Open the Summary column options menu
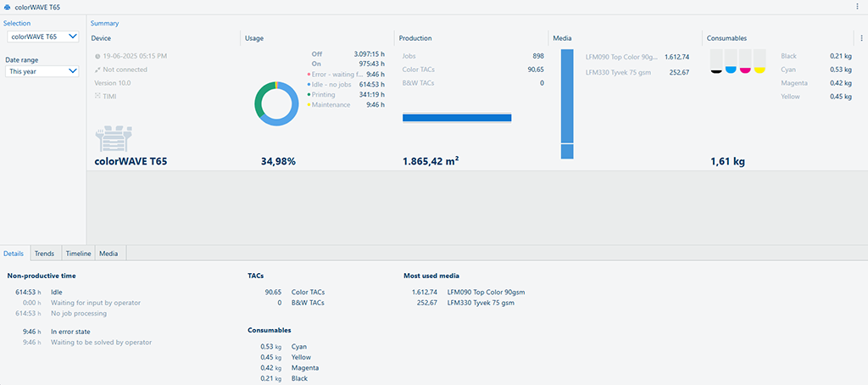The height and width of the screenshot is (385, 868). click(861, 38)
